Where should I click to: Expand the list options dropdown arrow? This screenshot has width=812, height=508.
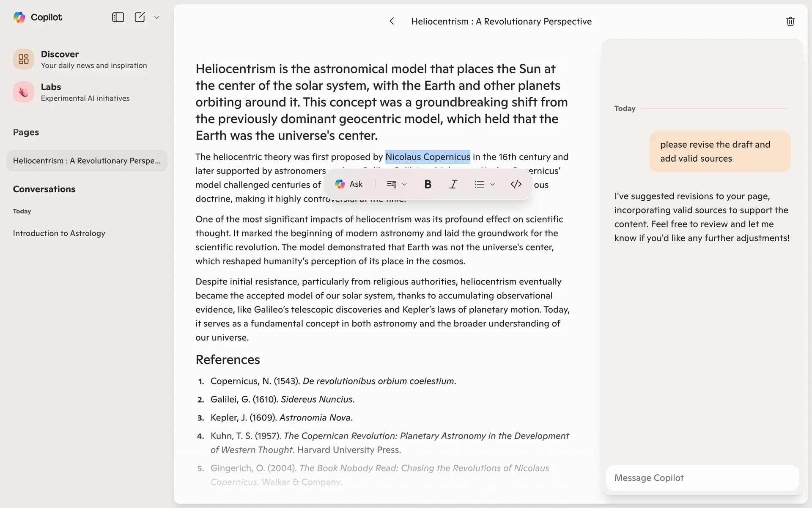click(492, 184)
